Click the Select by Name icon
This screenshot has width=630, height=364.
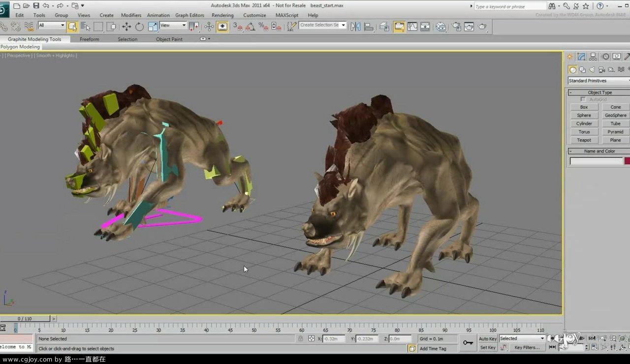coord(85,27)
